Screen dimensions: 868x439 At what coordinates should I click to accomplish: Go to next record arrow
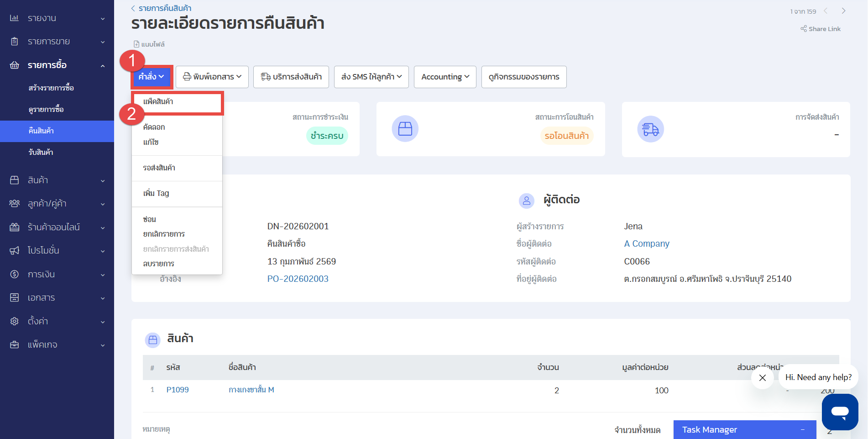coord(843,11)
